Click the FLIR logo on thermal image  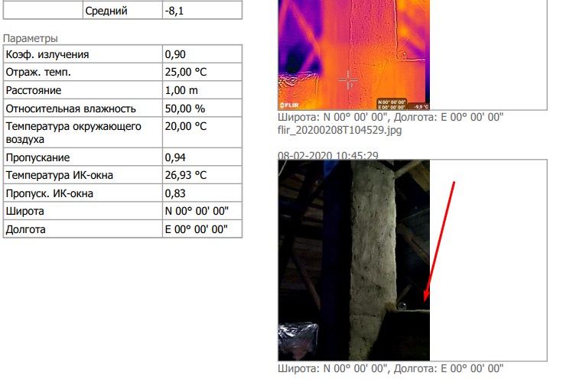point(289,105)
